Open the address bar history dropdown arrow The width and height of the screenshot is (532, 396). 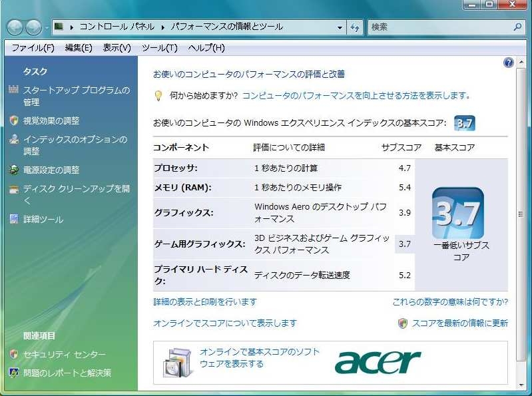click(340, 27)
